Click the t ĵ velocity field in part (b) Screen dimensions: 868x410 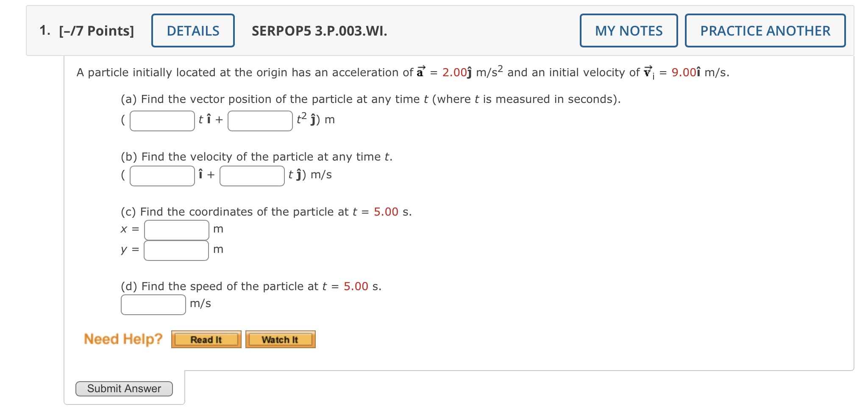[x=252, y=174]
